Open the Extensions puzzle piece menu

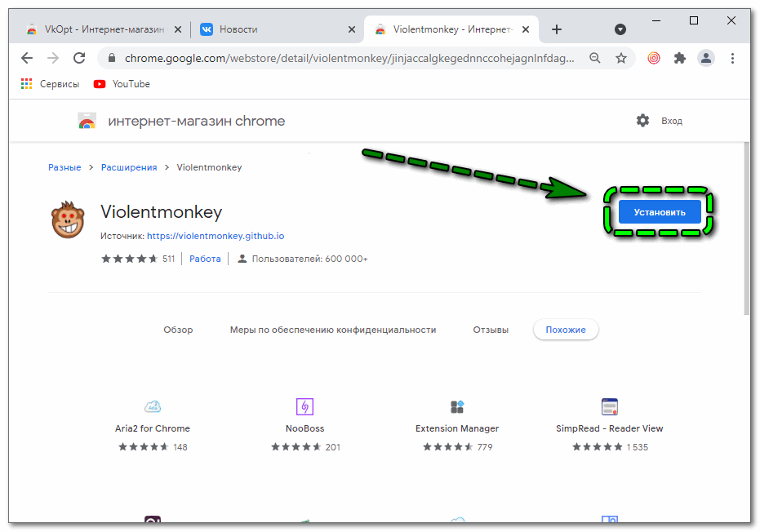coord(680,58)
